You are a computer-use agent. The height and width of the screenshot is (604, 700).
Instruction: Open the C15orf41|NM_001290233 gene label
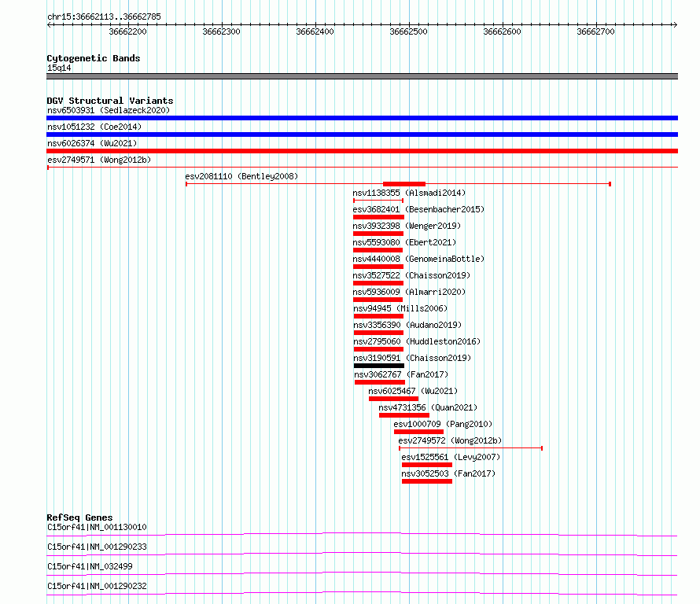97,547
